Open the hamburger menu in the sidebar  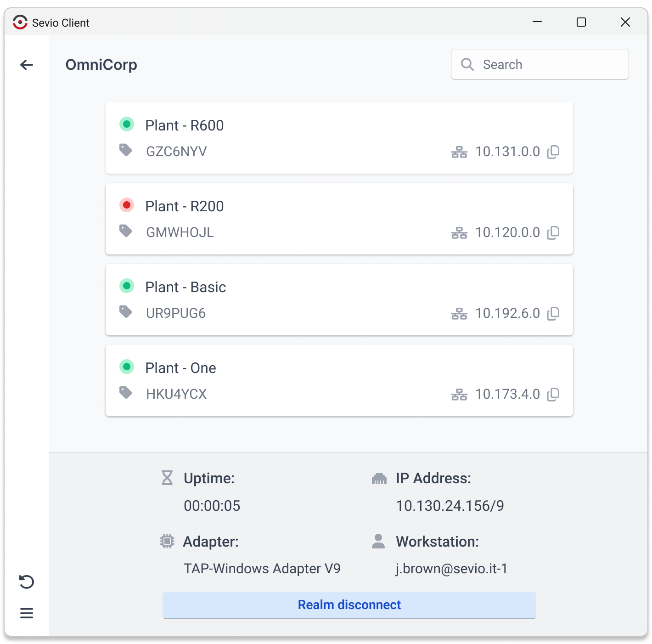point(27,613)
